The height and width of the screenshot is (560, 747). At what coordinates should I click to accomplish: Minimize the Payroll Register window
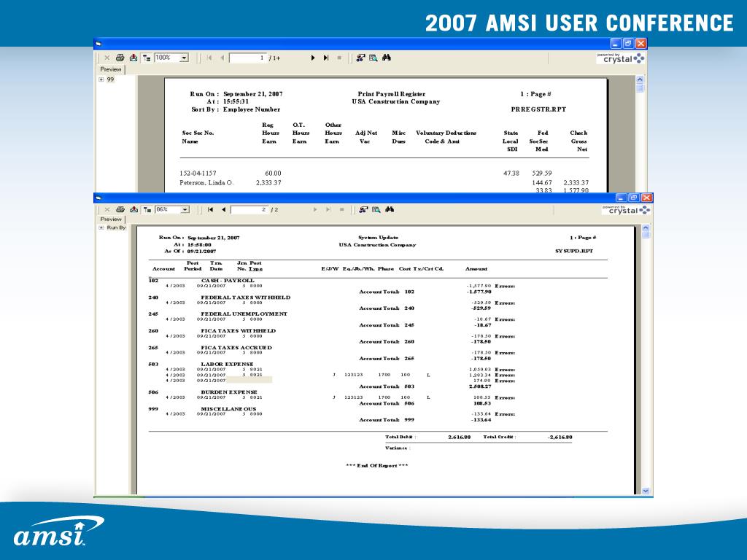pyautogui.click(x=616, y=43)
